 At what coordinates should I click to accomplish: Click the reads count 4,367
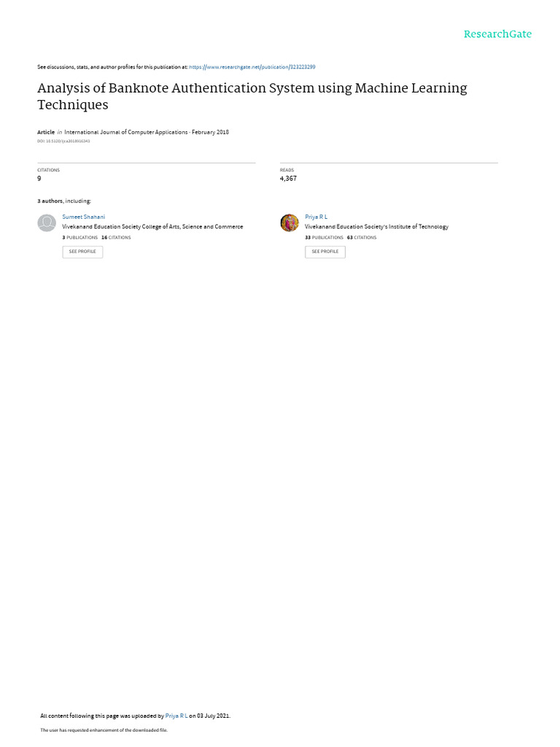[288, 179]
